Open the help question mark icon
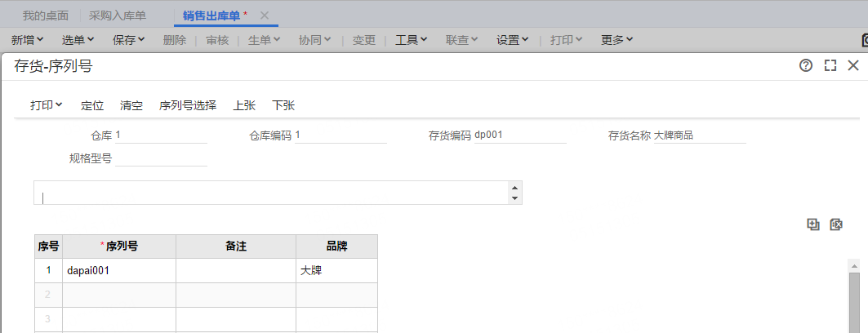The width and height of the screenshot is (868, 333). click(806, 66)
